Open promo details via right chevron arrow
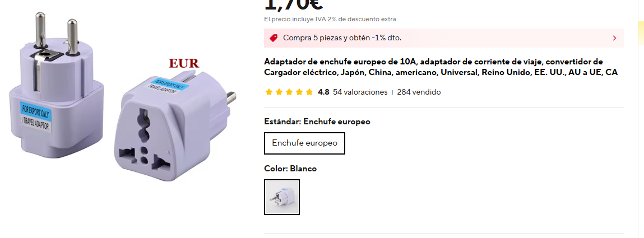This screenshot has width=644, height=238. pos(614,38)
